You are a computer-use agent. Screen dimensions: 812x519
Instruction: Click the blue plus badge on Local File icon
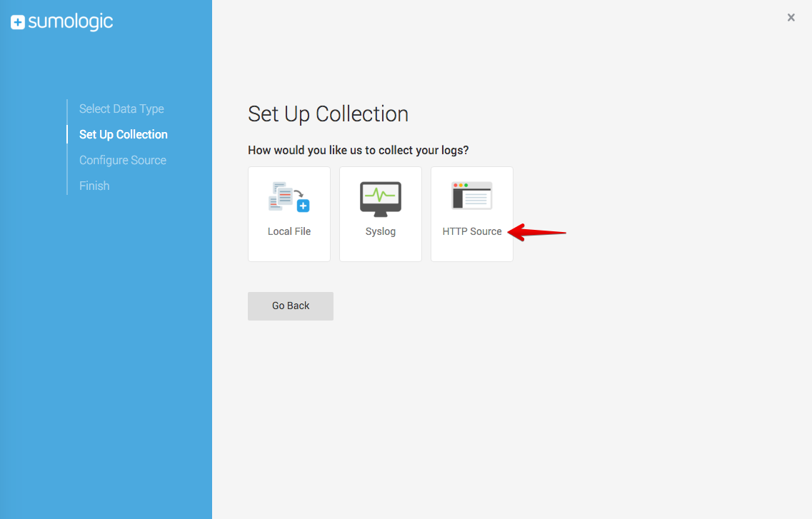(304, 206)
